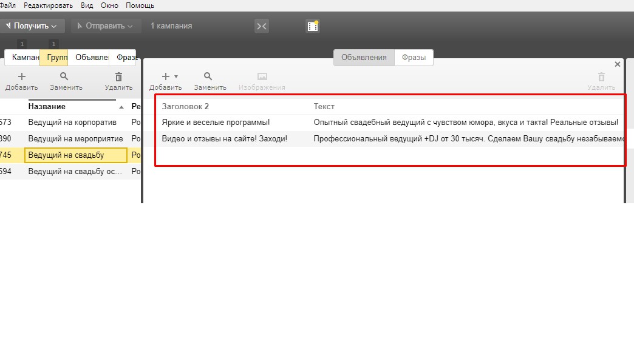Select Фразы tab in the right panel
This screenshot has width=634, height=364.
tap(414, 58)
